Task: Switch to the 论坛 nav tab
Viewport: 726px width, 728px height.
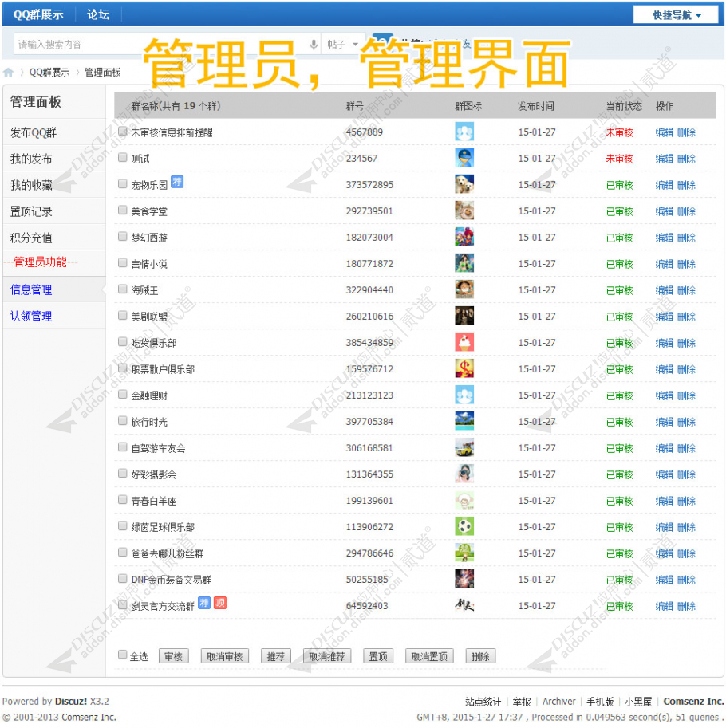Action: [98, 14]
